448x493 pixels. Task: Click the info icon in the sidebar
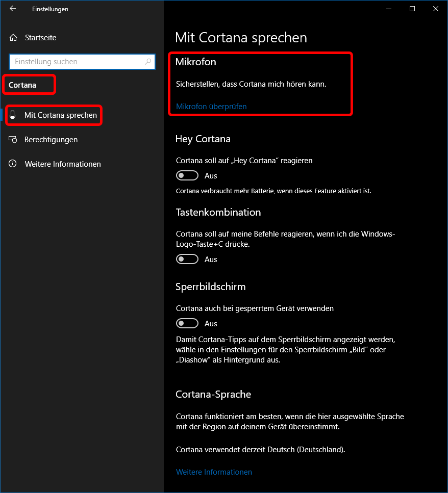tap(13, 164)
